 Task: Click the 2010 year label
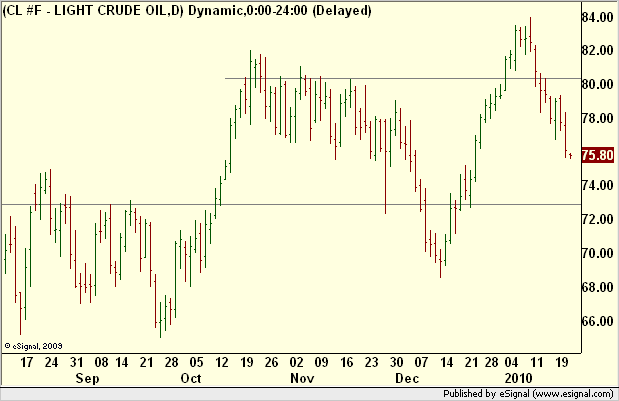518,379
